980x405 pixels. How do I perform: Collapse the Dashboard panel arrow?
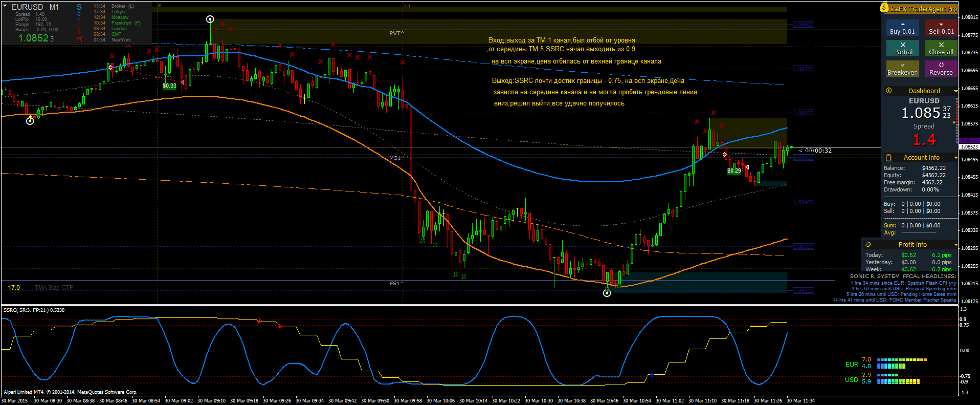[955, 91]
